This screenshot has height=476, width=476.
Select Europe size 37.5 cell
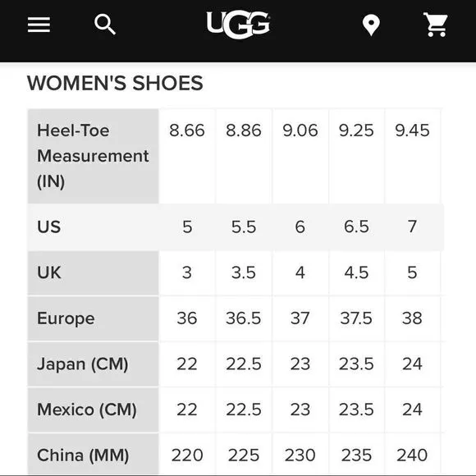356,318
